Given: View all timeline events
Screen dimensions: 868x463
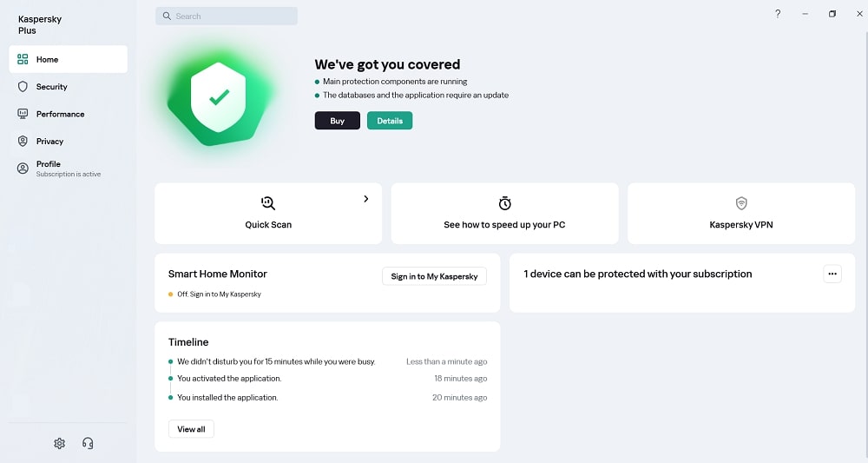Looking at the screenshot, I should coord(191,429).
